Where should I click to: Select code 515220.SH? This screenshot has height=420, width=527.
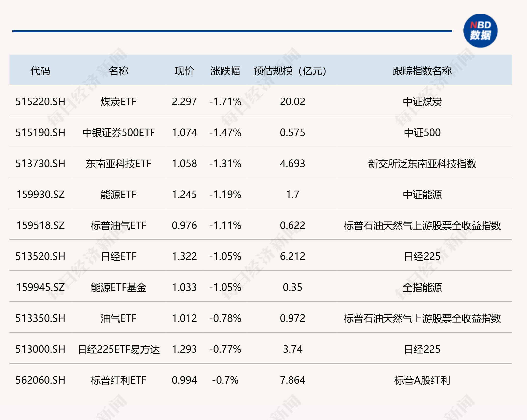(40, 102)
